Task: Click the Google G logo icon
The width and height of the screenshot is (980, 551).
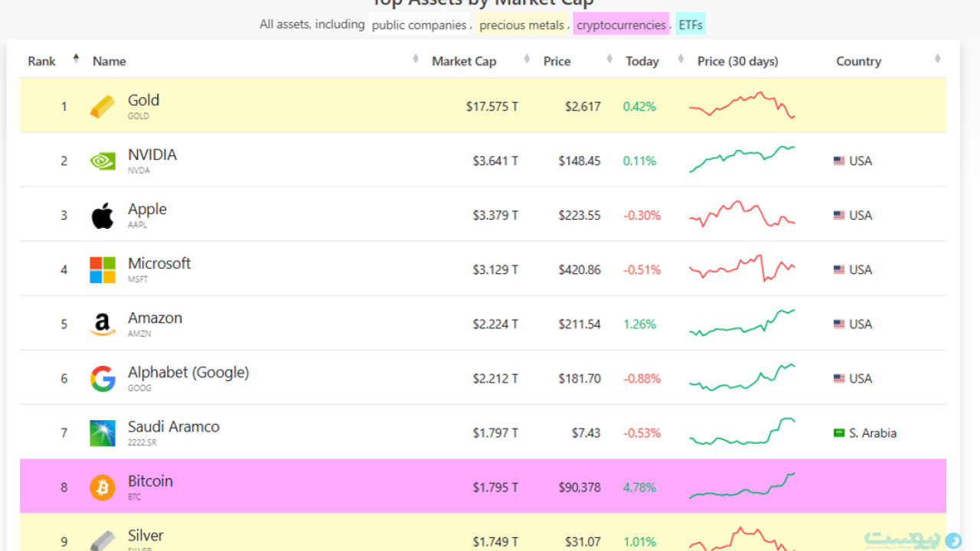Action: click(x=103, y=379)
